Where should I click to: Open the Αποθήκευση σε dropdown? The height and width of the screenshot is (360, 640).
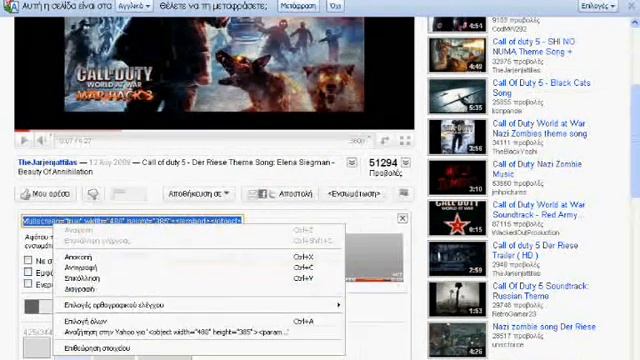coord(199,194)
